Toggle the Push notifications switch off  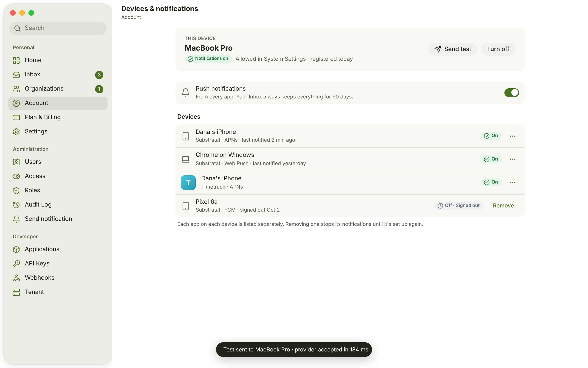pos(512,92)
